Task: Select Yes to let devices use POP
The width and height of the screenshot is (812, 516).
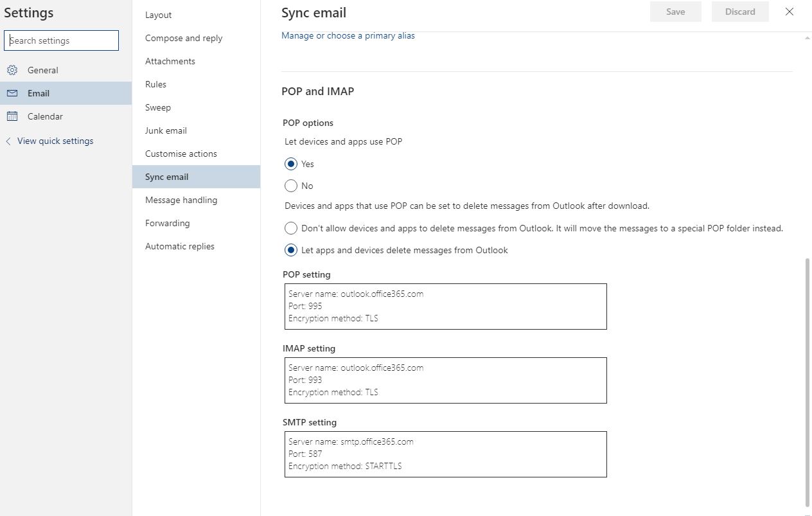Action: pos(291,164)
